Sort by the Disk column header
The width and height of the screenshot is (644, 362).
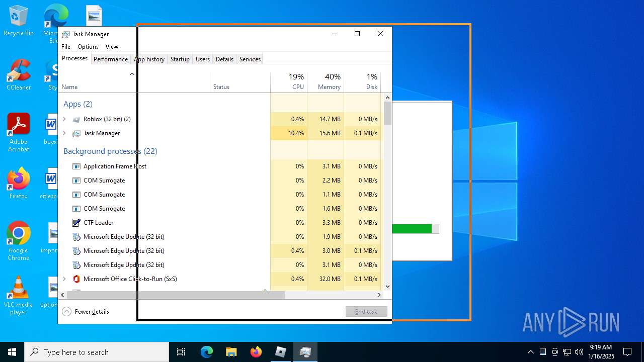pyautogui.click(x=362, y=82)
